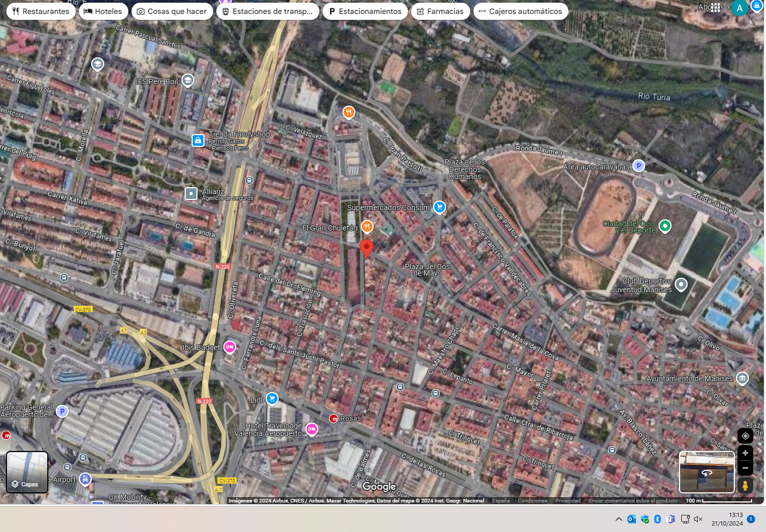
Task: Click the El Gran Chuletón restaurant icon
Action: coord(367,227)
